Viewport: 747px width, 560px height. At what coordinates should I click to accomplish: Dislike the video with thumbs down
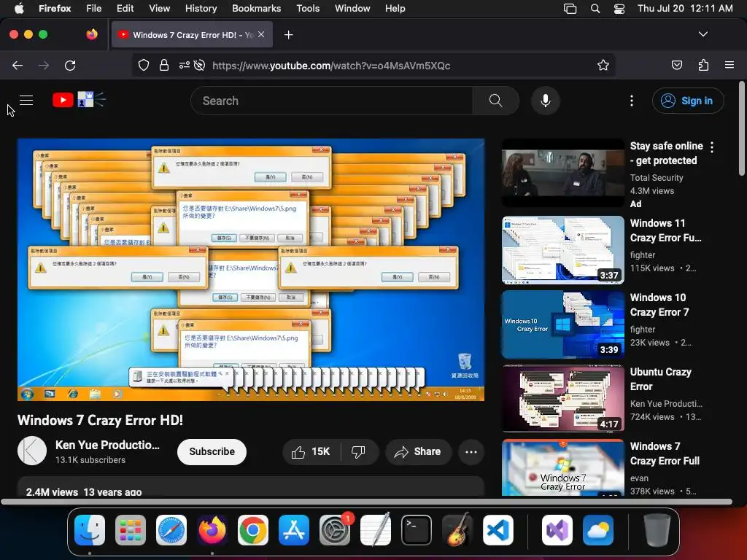(358, 451)
